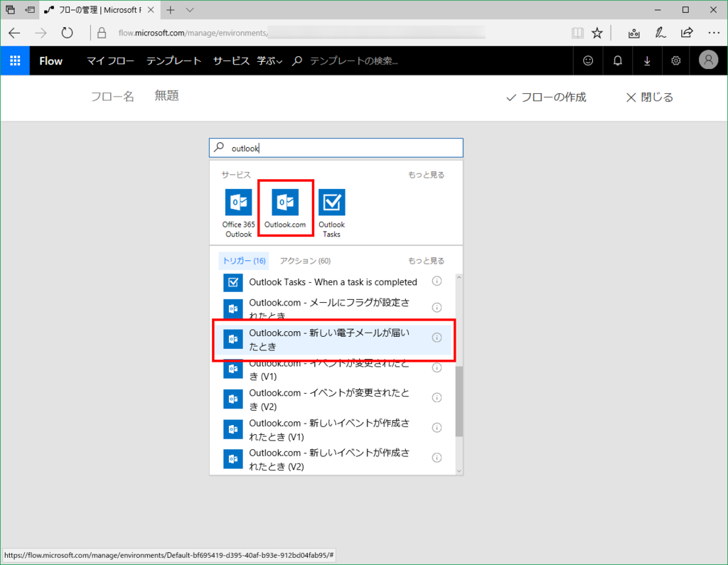
Task: Close the フローの管理 browser tab
Action: [x=151, y=10]
